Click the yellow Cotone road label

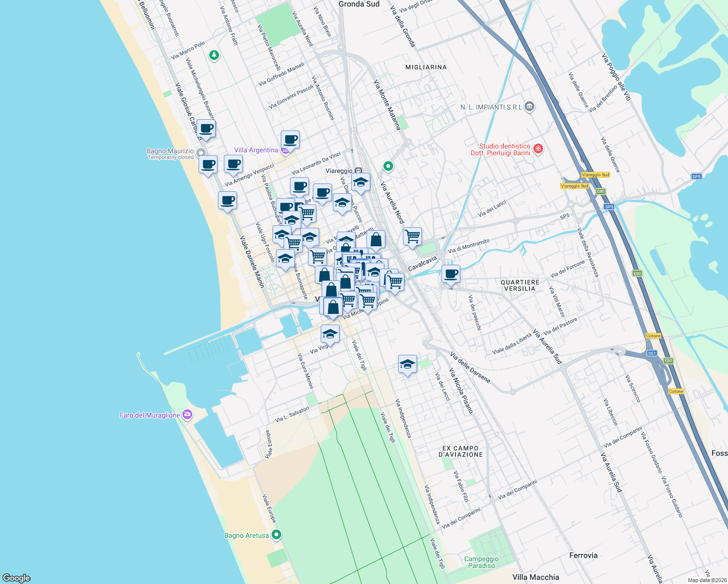point(653,335)
